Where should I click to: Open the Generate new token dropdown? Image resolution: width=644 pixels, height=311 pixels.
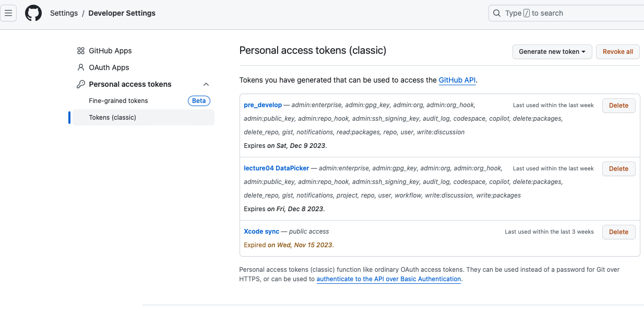(x=552, y=52)
